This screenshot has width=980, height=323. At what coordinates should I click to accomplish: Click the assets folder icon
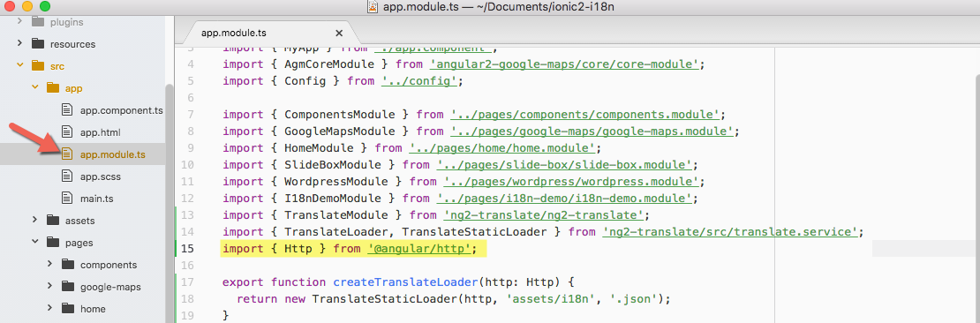[53, 220]
